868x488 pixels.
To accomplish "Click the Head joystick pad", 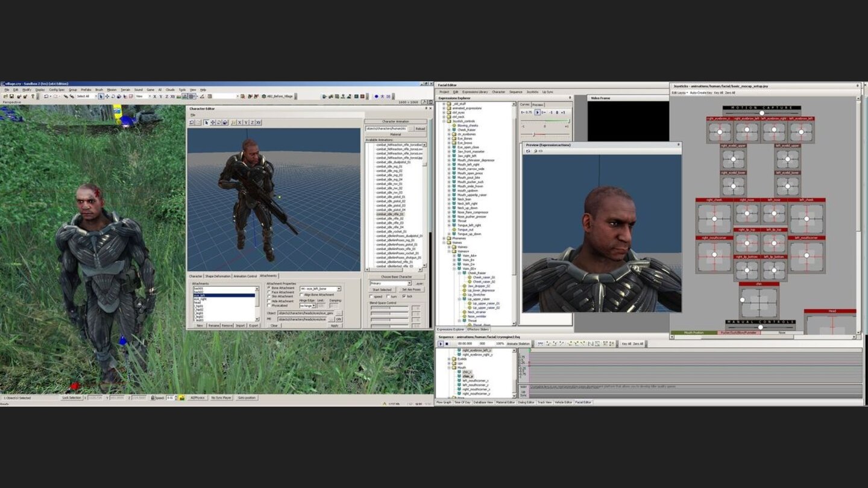I will click(x=830, y=324).
